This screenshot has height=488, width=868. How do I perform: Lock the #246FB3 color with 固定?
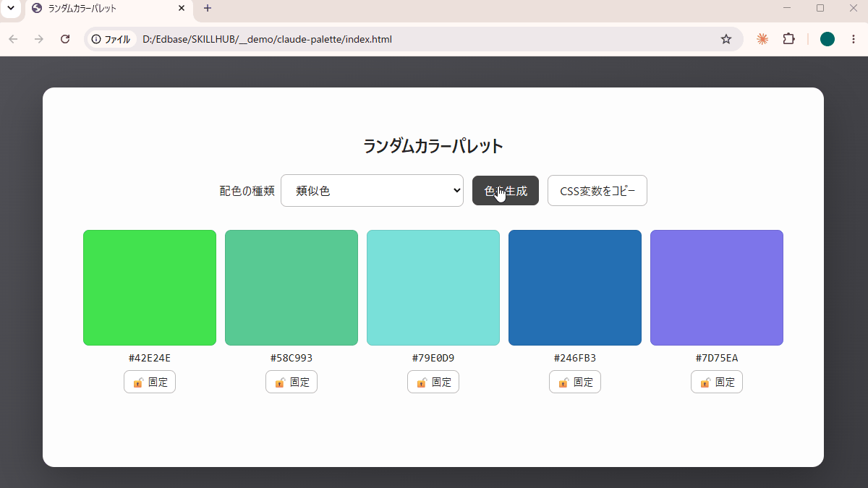tap(575, 382)
